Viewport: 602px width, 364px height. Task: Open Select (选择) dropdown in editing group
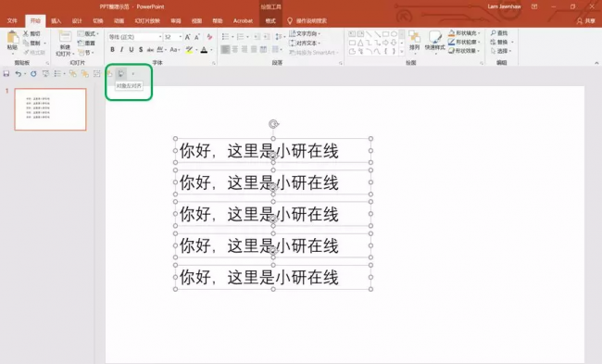pyautogui.click(x=501, y=51)
